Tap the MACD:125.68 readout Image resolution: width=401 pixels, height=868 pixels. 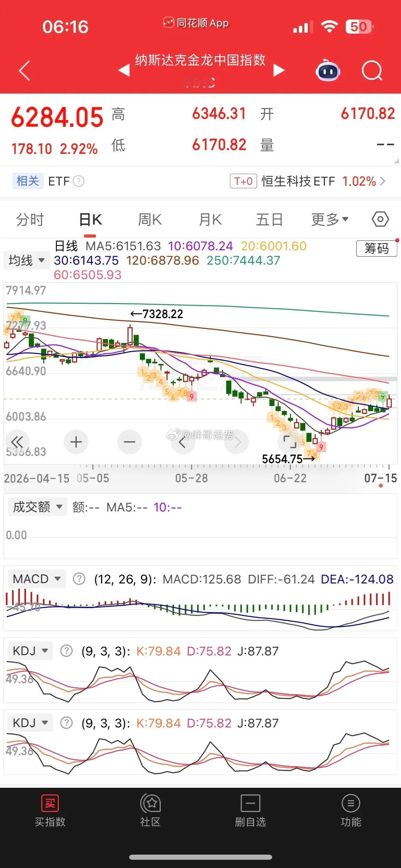coord(202,579)
